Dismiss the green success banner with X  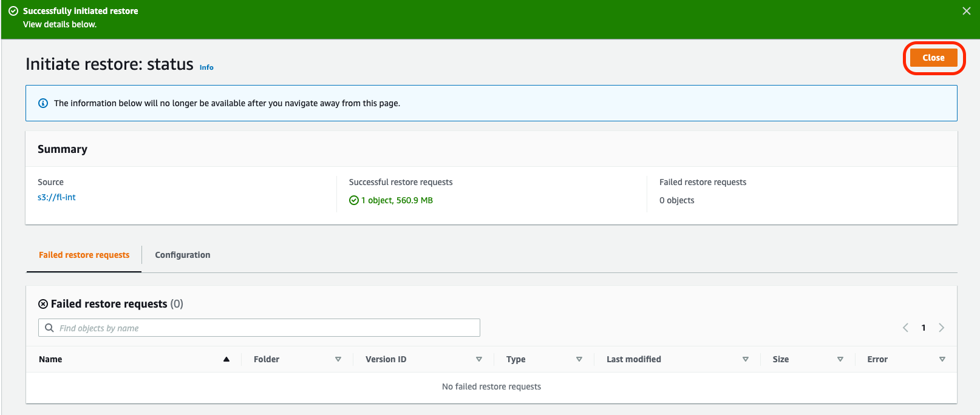click(967, 11)
